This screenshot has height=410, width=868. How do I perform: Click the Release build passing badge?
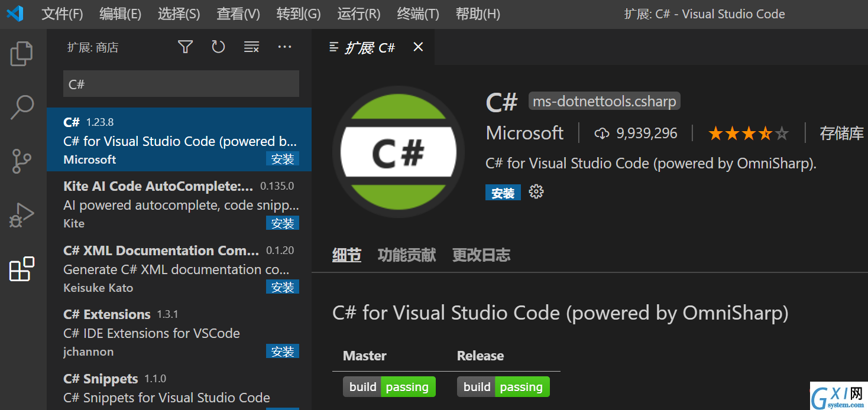(x=503, y=387)
